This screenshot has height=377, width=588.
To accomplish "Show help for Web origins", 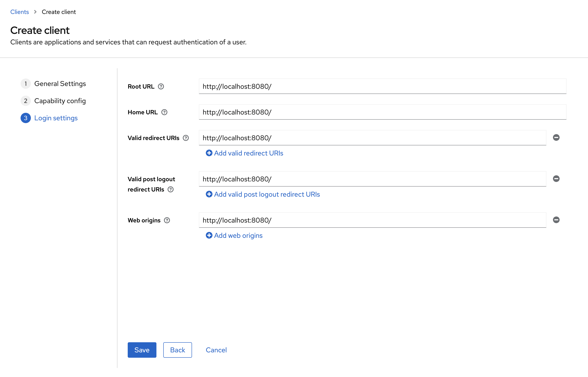I will point(167,220).
